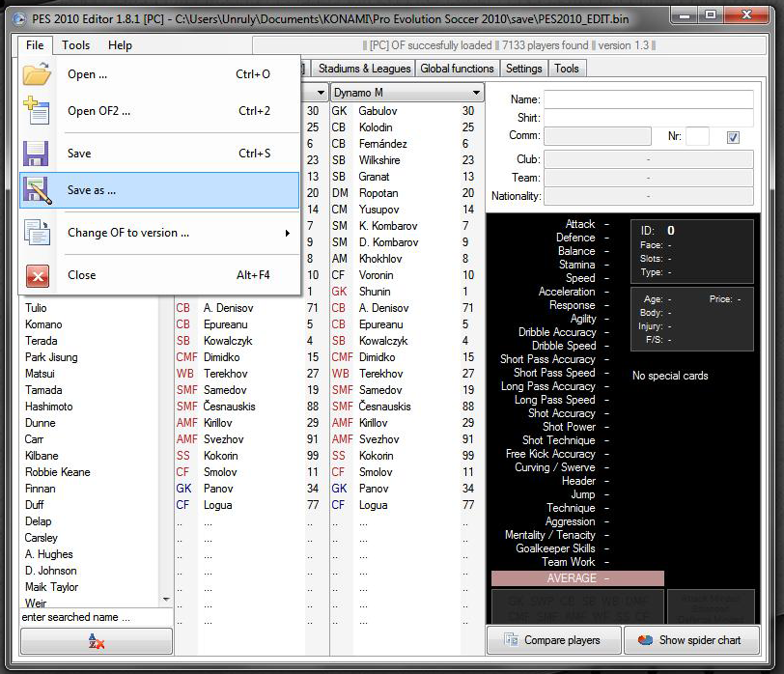The image size is (784, 674).
Task: Switch to Settings tab
Action: point(523,69)
